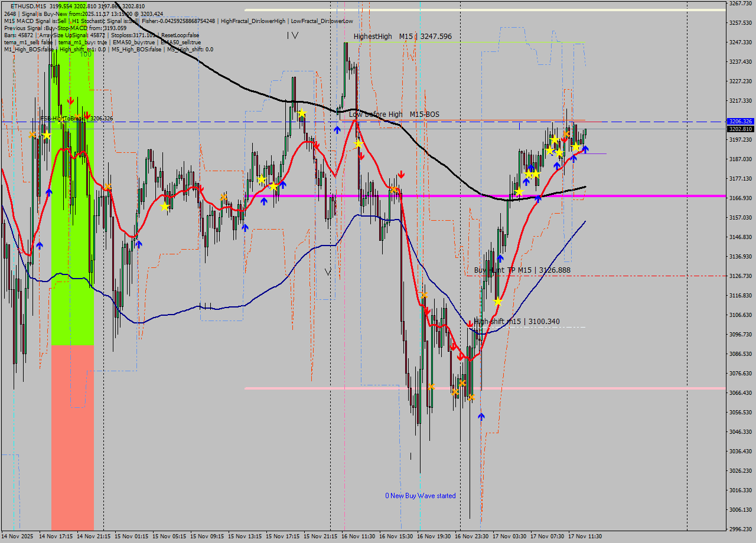The height and width of the screenshot is (543, 756).
Task: Select topmost red down arrow in green zone
Action: (70, 101)
